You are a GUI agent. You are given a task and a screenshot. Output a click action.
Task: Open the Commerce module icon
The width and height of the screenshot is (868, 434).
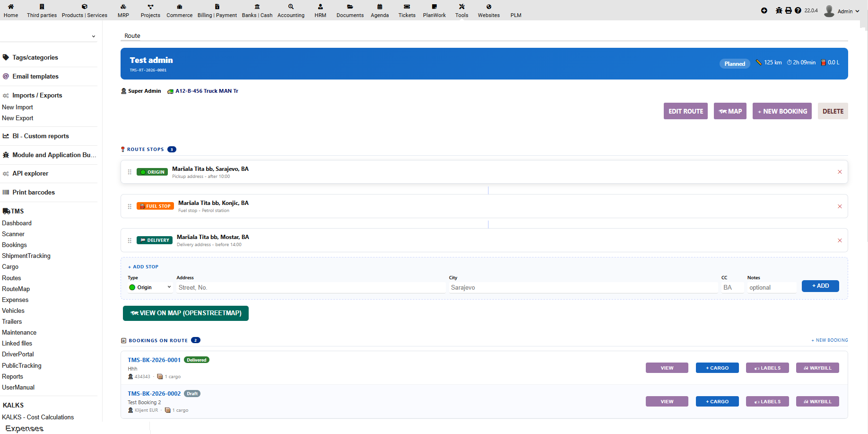pyautogui.click(x=180, y=7)
